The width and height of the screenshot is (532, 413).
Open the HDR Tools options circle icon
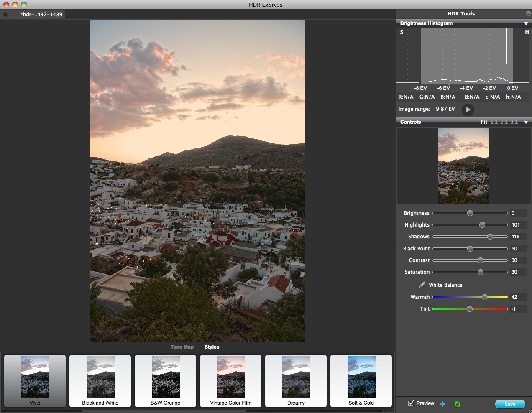528,13
